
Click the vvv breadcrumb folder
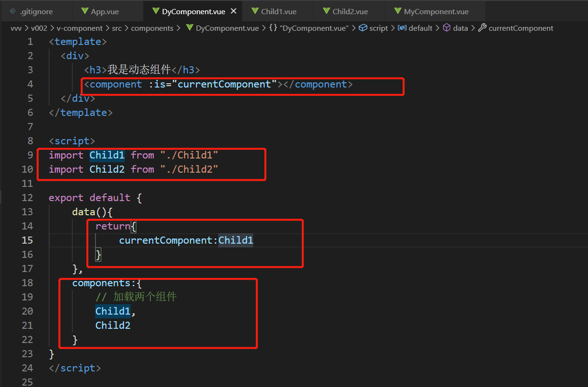pyautogui.click(x=16, y=28)
